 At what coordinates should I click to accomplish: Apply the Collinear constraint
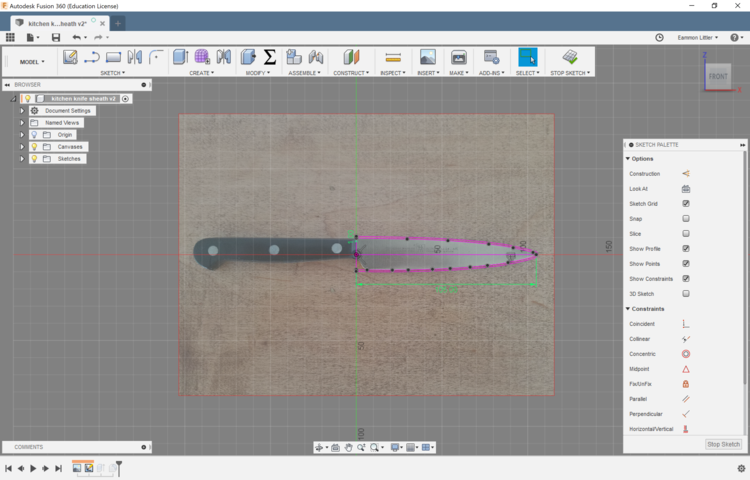(686, 339)
